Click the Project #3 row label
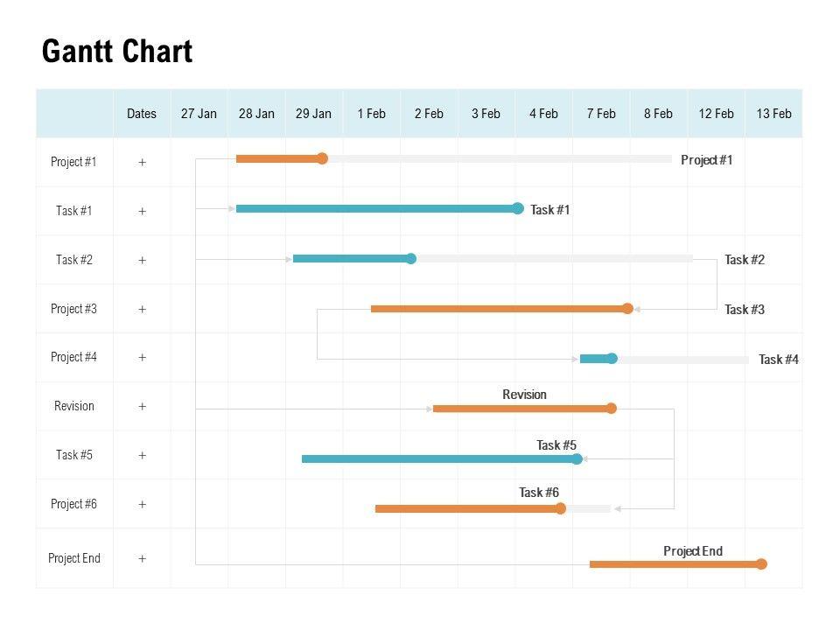The image size is (840, 630). [74, 309]
